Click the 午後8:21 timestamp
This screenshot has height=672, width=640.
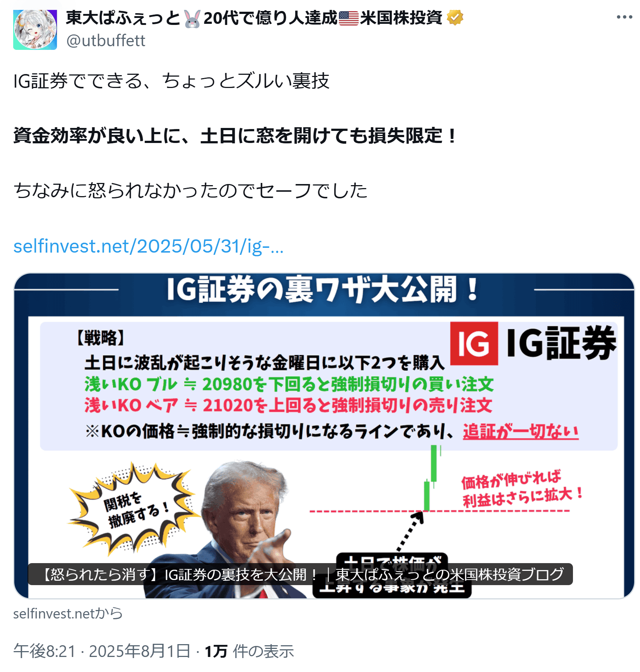coord(44,651)
